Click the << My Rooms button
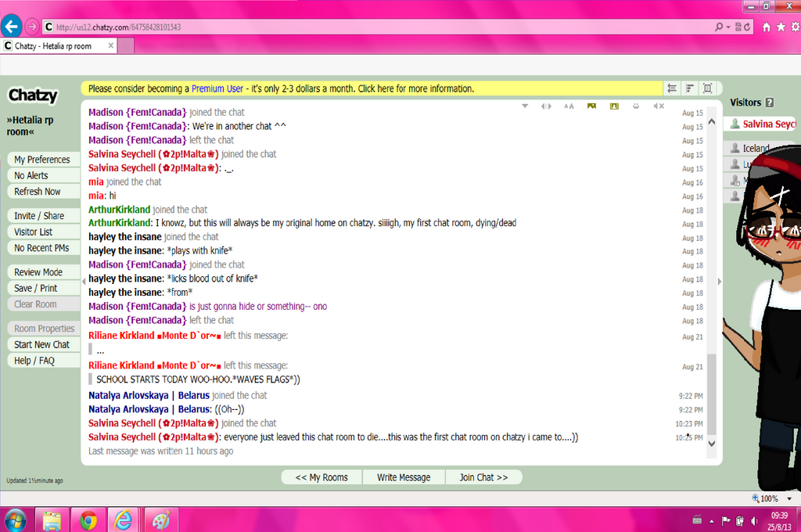This screenshot has width=801, height=532. pos(321,477)
